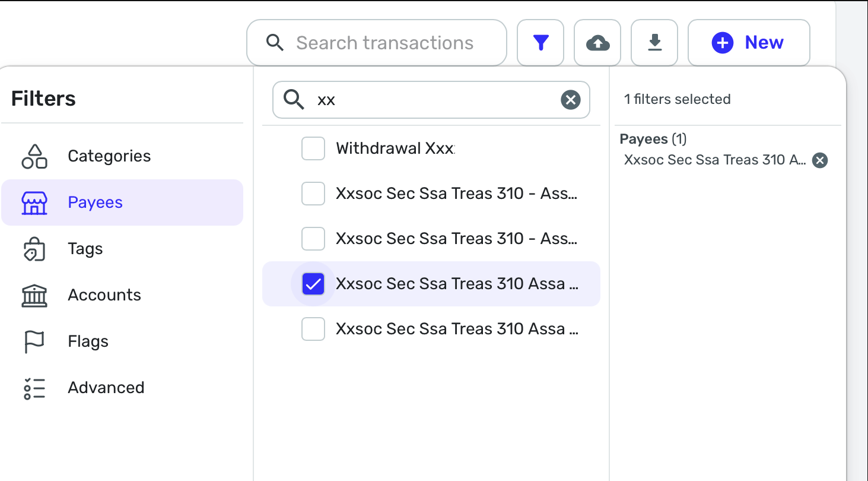Remove the selected Xxsoc payee filter
This screenshot has width=868, height=481.
coord(819,160)
